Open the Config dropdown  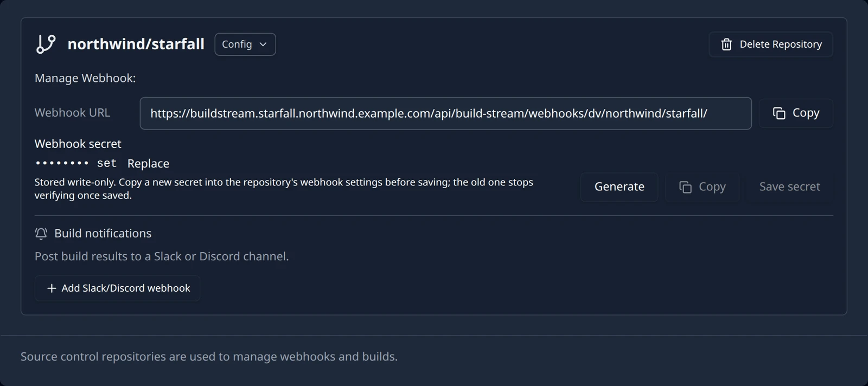click(245, 44)
